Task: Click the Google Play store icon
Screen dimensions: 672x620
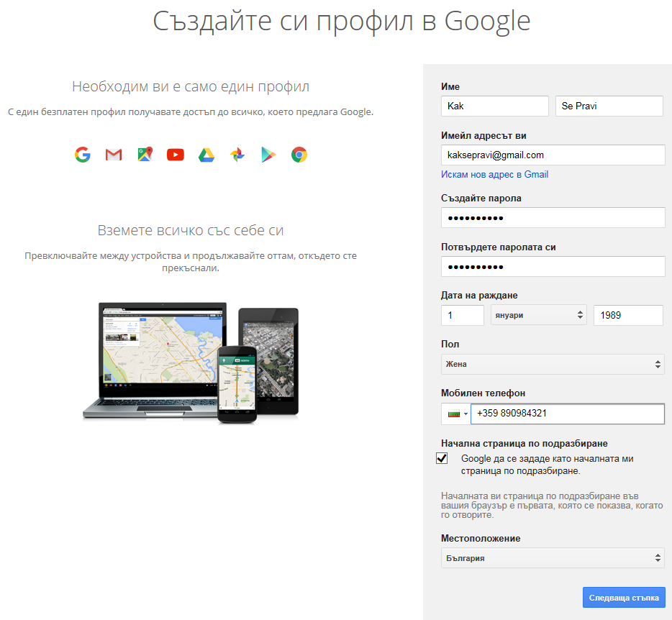Action: [x=268, y=154]
